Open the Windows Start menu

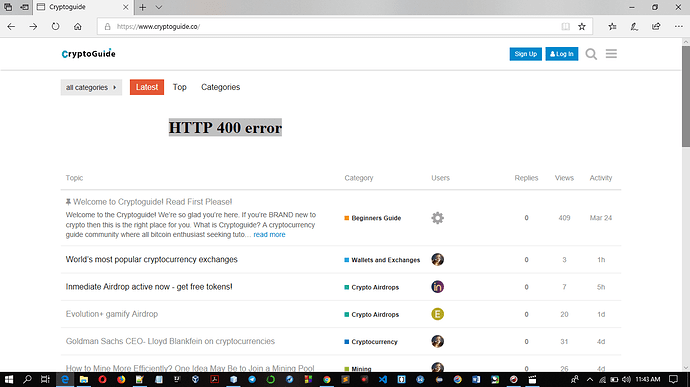tap(9, 379)
